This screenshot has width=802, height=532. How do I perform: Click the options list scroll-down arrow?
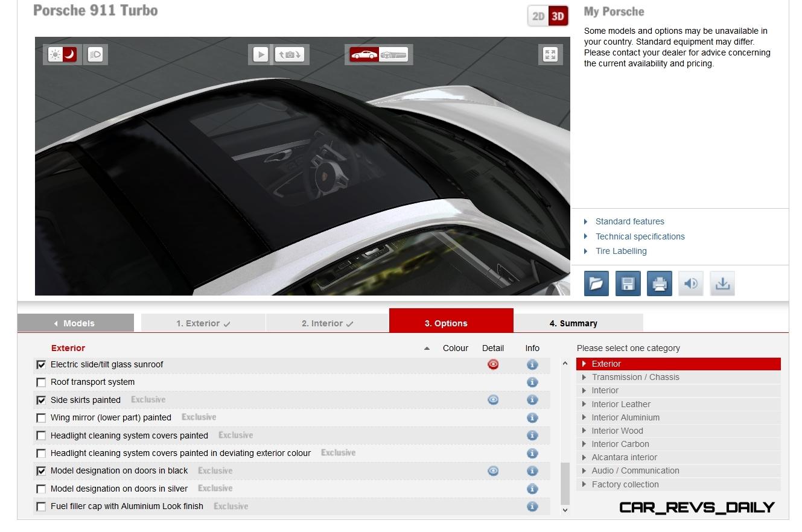[x=565, y=510]
